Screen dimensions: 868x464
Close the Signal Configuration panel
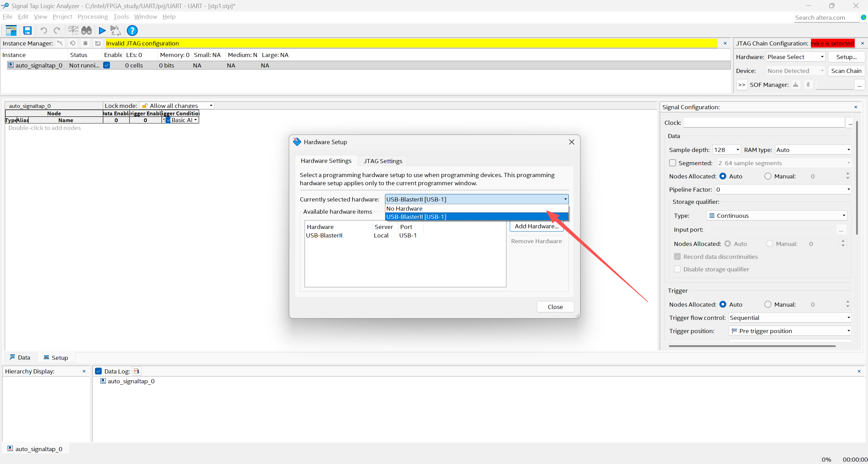(x=856, y=107)
